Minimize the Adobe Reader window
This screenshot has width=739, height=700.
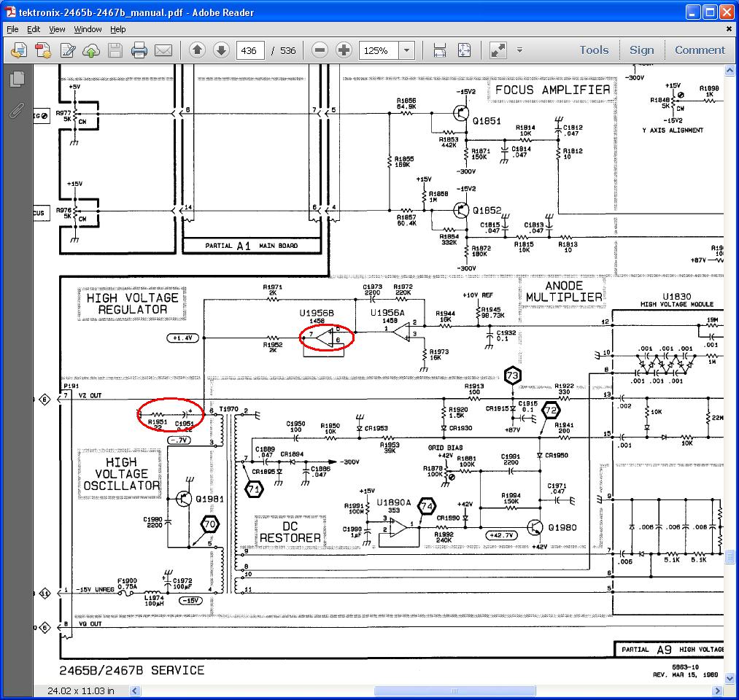(x=692, y=12)
